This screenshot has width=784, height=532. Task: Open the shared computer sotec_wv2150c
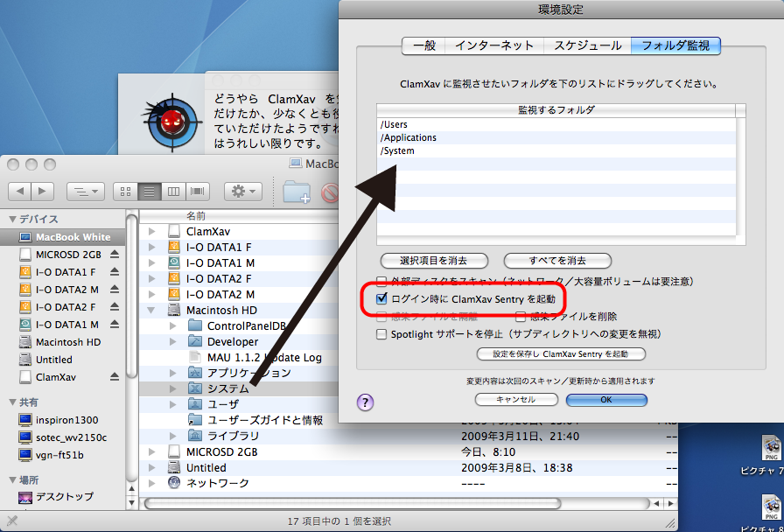coord(62,437)
